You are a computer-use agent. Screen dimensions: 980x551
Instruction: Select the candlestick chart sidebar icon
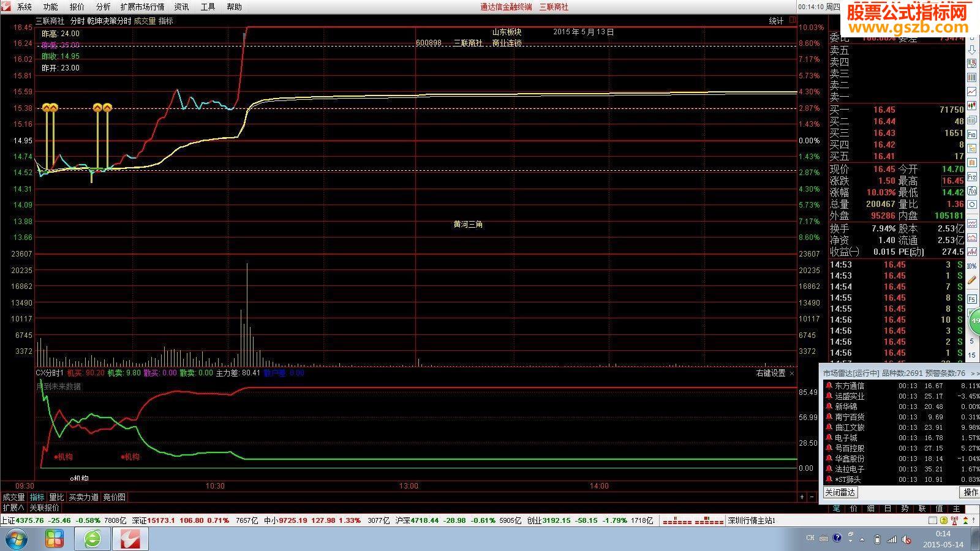972,105
